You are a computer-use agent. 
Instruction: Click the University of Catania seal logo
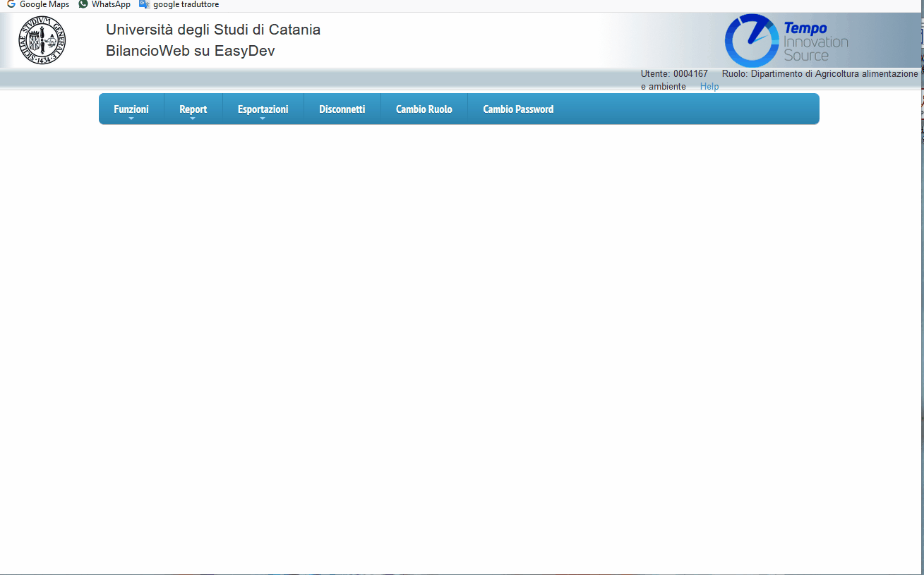tap(42, 40)
